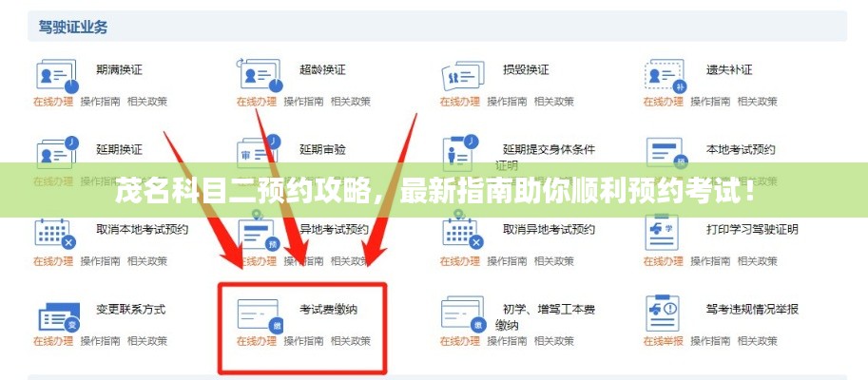Open 相关政策 under 变更联系方式
Image resolution: width=868 pixels, height=380 pixels.
[147, 341]
